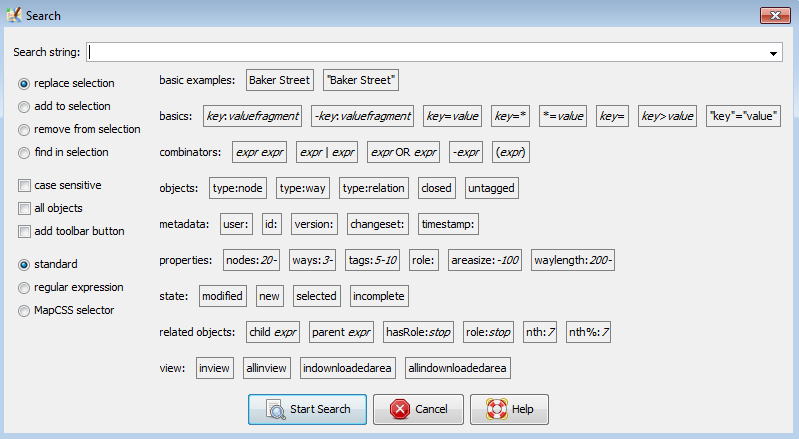The width and height of the screenshot is (799, 439).
Task: Insert waylength:200- property
Action: pos(573,260)
